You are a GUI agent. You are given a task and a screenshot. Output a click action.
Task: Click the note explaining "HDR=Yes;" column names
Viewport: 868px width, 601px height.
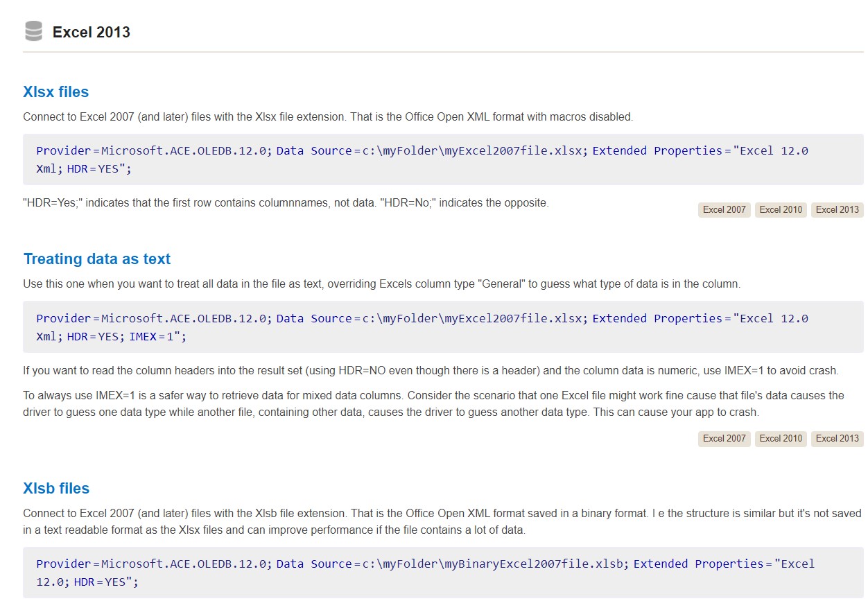(x=286, y=203)
